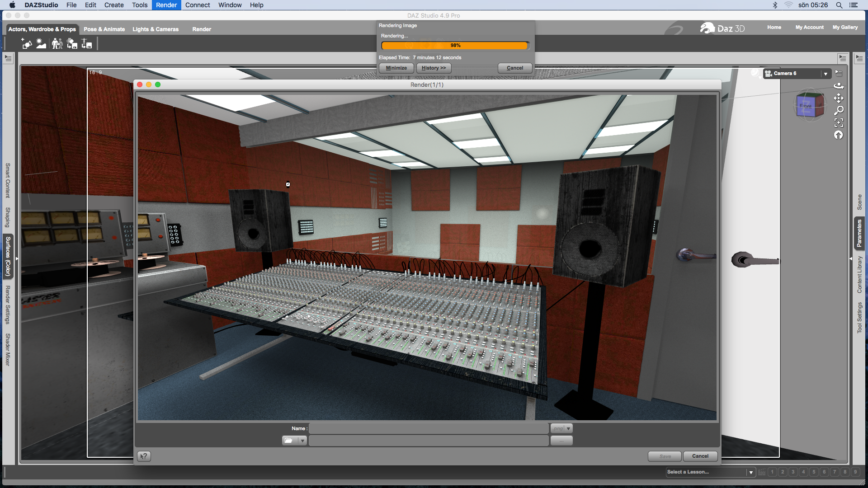The image size is (868, 488).
Task: Click the orange render progress bar
Action: pyautogui.click(x=455, y=46)
